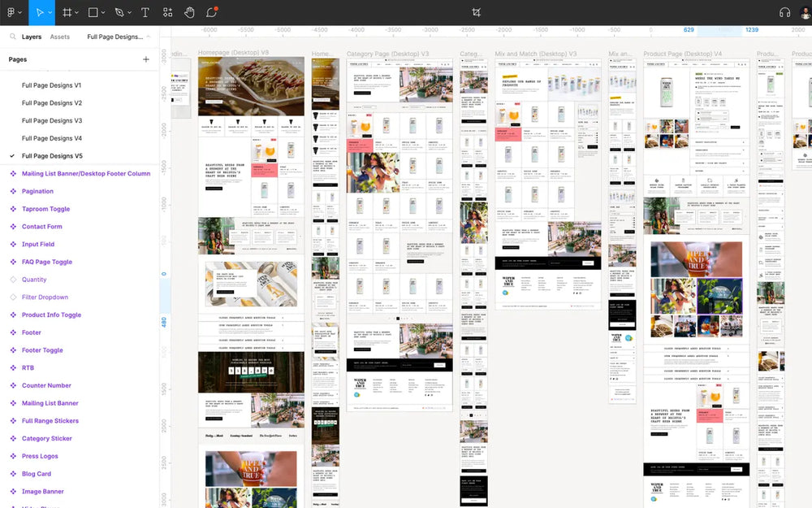Select the Text tool
The image size is (812, 508).
click(145, 13)
